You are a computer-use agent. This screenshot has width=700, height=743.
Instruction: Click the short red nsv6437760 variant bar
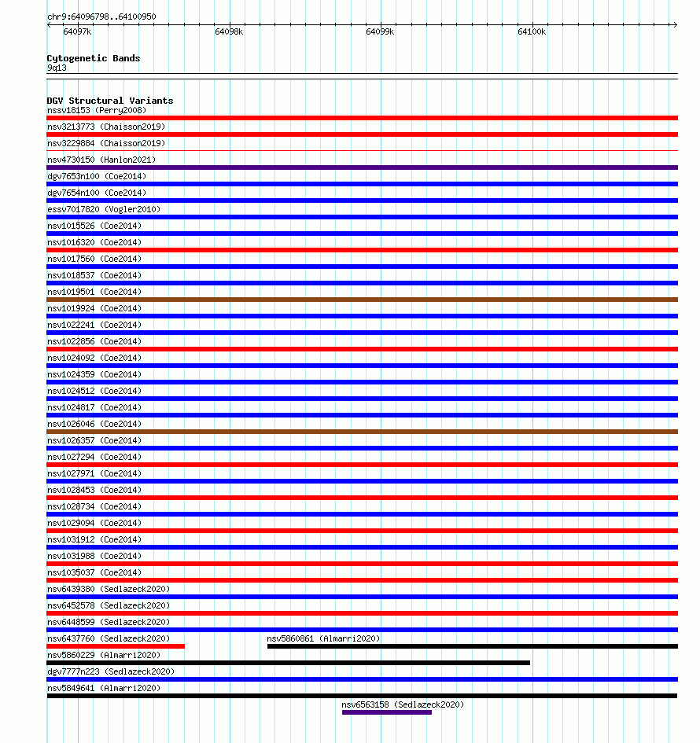(116, 646)
